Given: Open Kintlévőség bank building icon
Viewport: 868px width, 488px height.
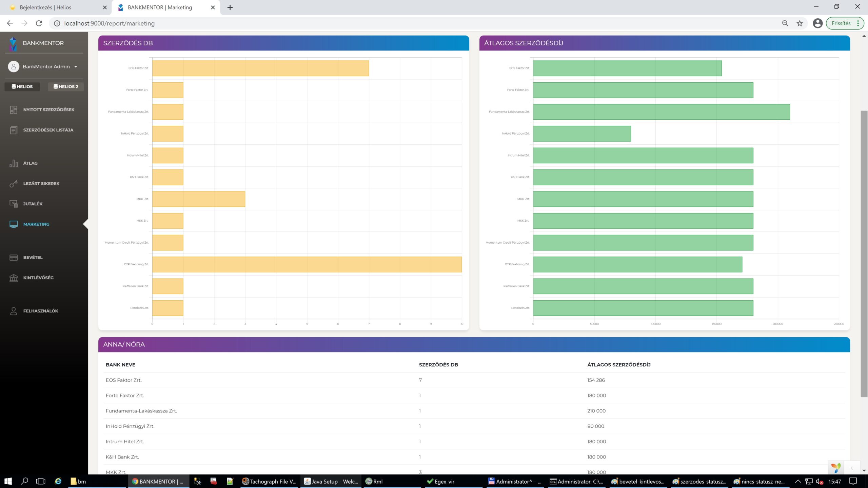Looking at the screenshot, I should 14,278.
